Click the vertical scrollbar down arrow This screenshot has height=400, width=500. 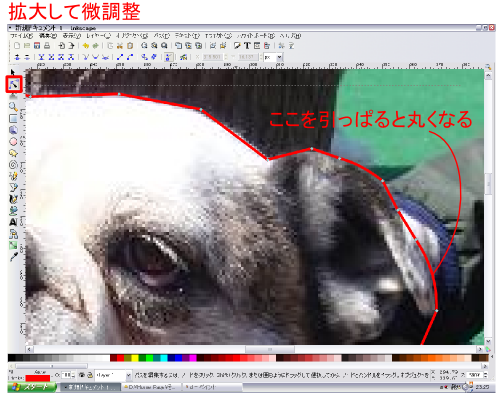pos(488,341)
